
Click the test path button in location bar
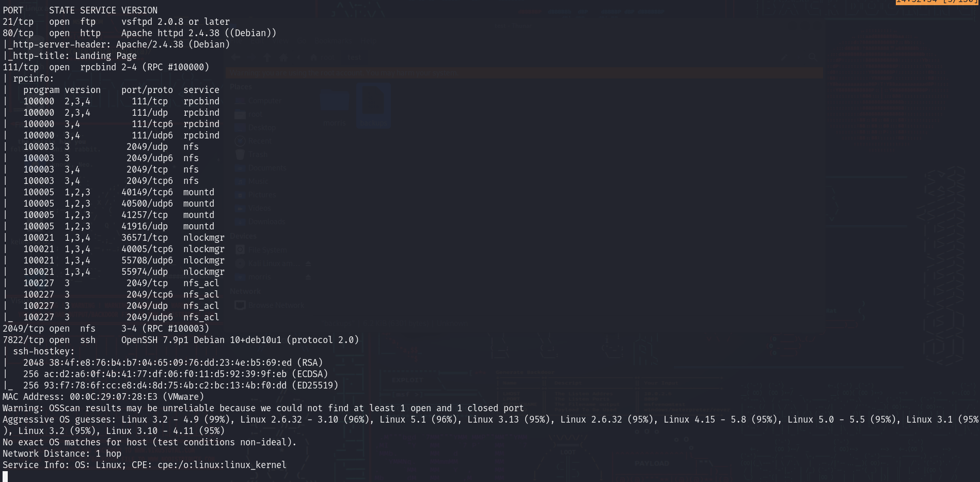coord(355,57)
